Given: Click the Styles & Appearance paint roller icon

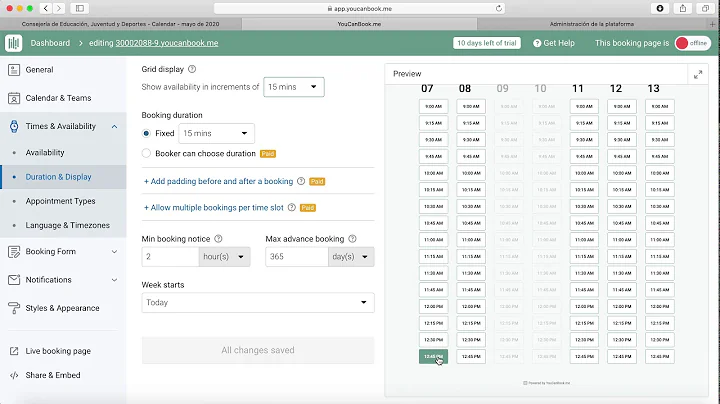Looking at the screenshot, I should pos(14,308).
